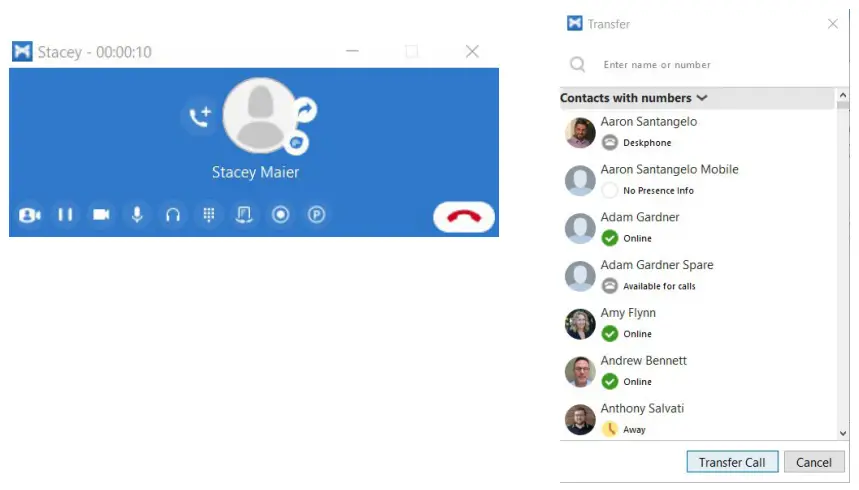Open chat with Stacey Maier
The width and height of the screenshot is (859, 490).
coord(296,143)
